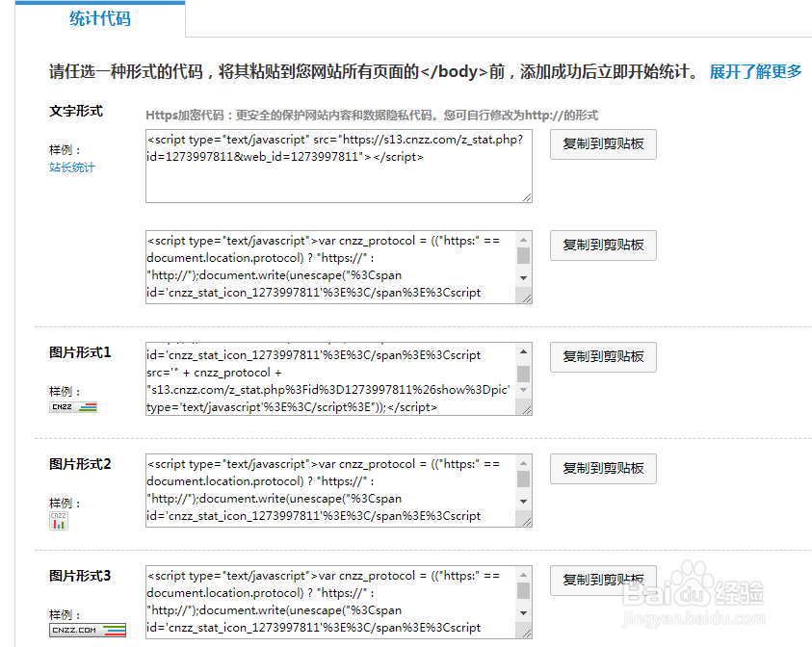Viewport: 812px width, 647px height.
Task: Copy 图片形式2 code to clipboard
Action: pyautogui.click(x=603, y=469)
